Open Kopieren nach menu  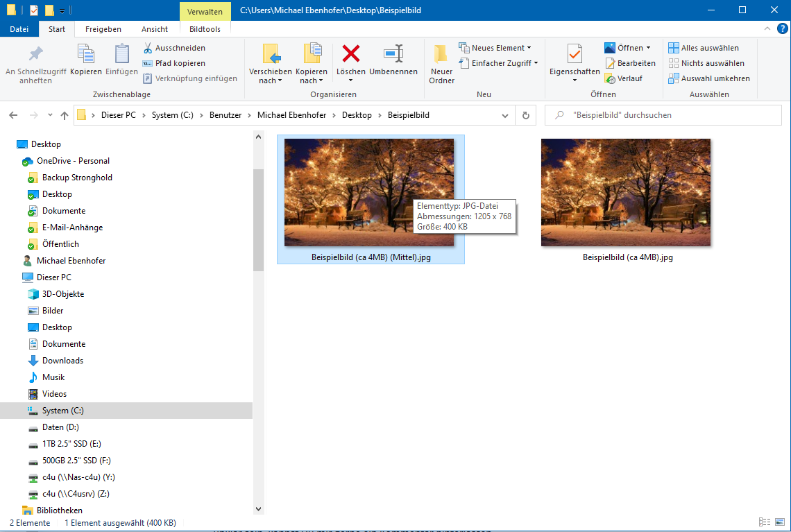[312, 64]
